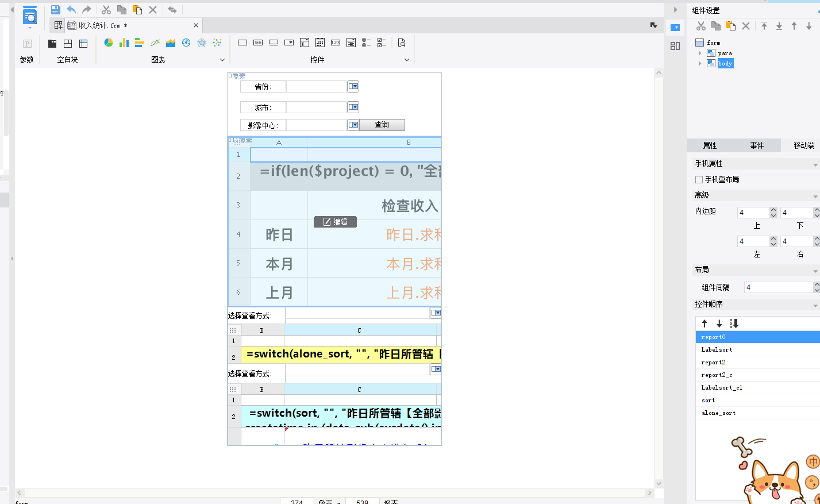Collapse the right panel with the arrow

click(675, 10)
